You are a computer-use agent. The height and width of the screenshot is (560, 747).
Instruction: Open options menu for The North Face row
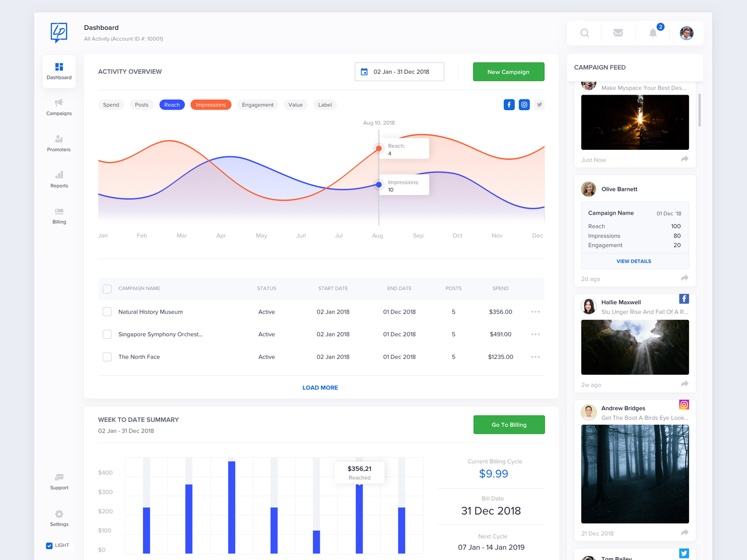pos(536,357)
